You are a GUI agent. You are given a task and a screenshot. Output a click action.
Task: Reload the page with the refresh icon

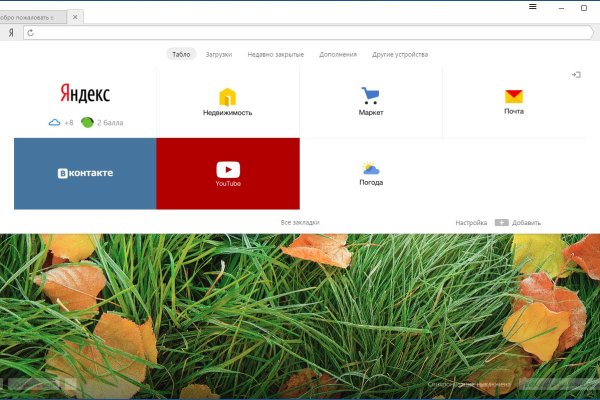pyautogui.click(x=31, y=33)
